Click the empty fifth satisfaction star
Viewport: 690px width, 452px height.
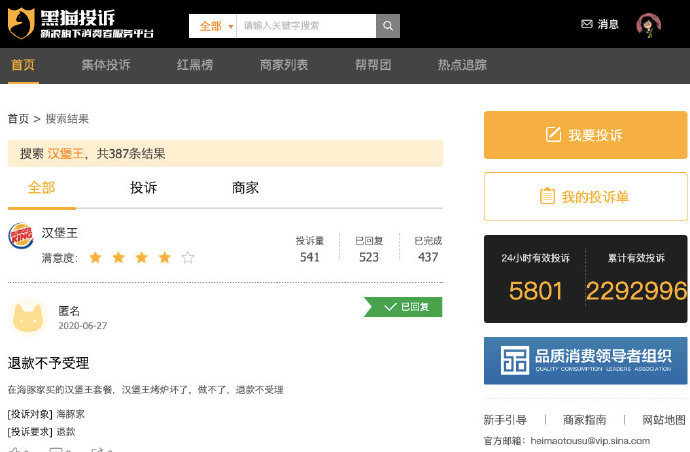[187, 257]
